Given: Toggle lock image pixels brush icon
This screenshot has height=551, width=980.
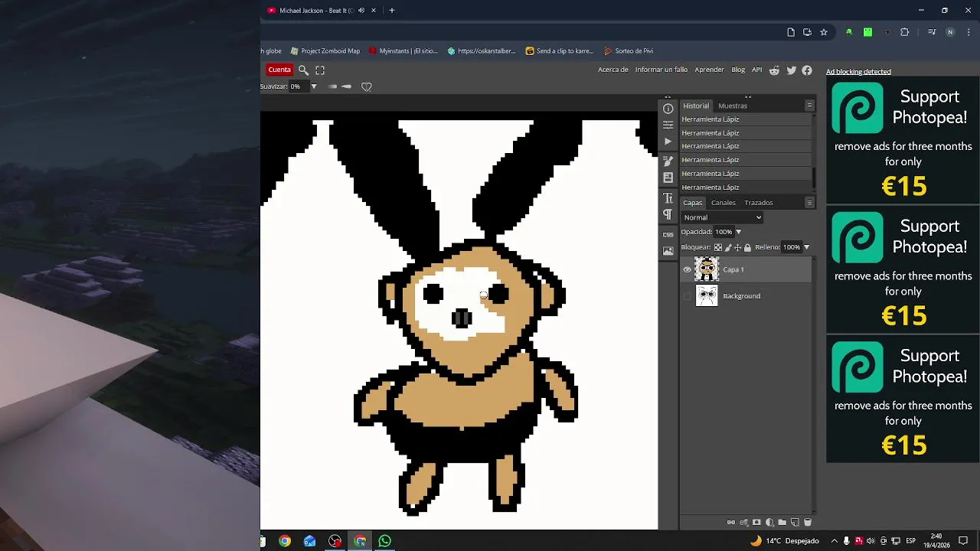Looking at the screenshot, I should [x=728, y=247].
